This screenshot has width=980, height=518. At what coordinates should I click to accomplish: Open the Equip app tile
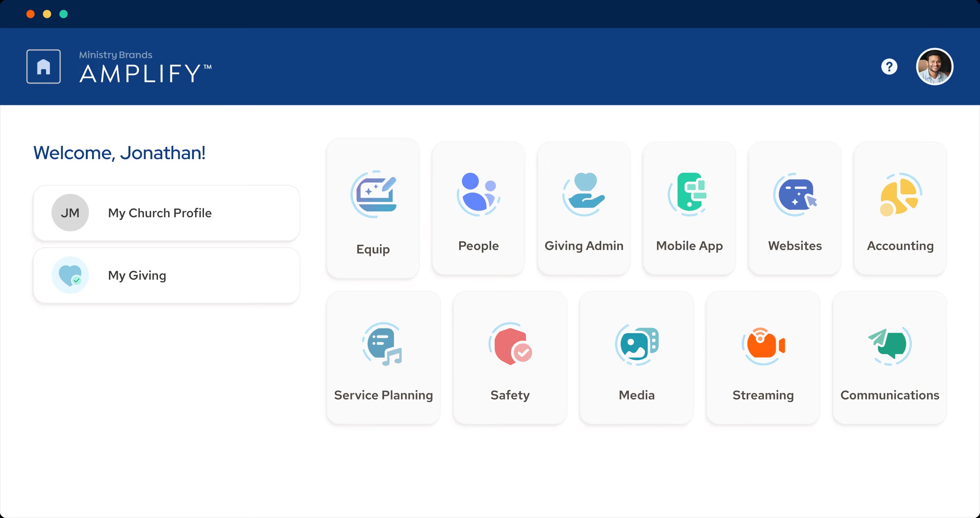point(373,209)
